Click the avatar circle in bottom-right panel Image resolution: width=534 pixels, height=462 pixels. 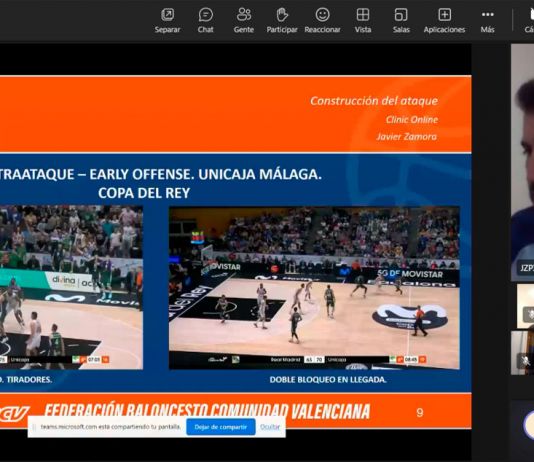(x=529, y=425)
